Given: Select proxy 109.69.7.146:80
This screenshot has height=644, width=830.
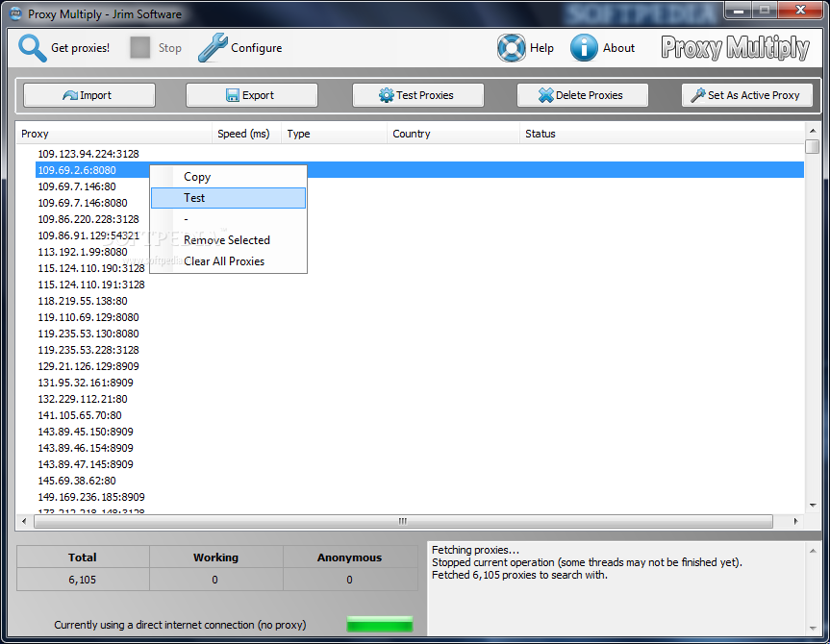Looking at the screenshot, I should 77,186.
